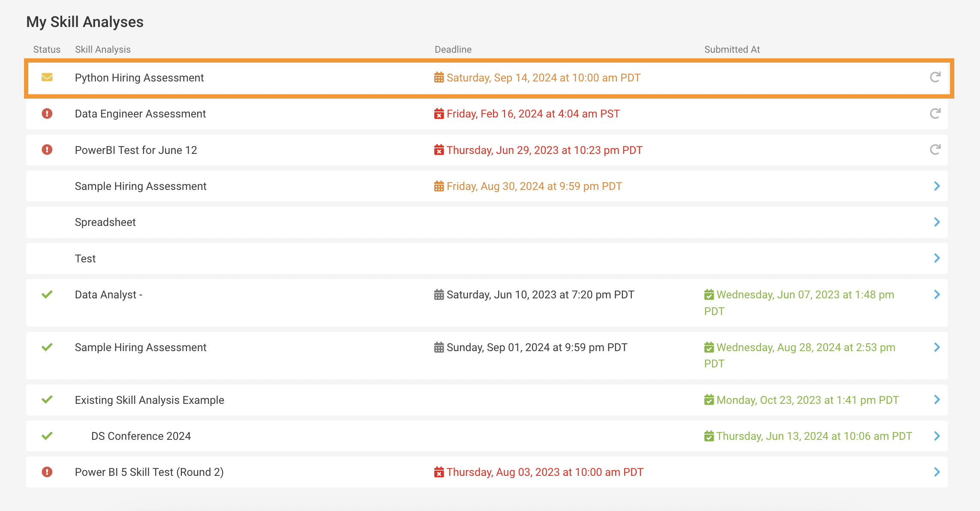
Task: Click green calendar icon beside Jun 13, 2024 submission
Action: (x=709, y=436)
